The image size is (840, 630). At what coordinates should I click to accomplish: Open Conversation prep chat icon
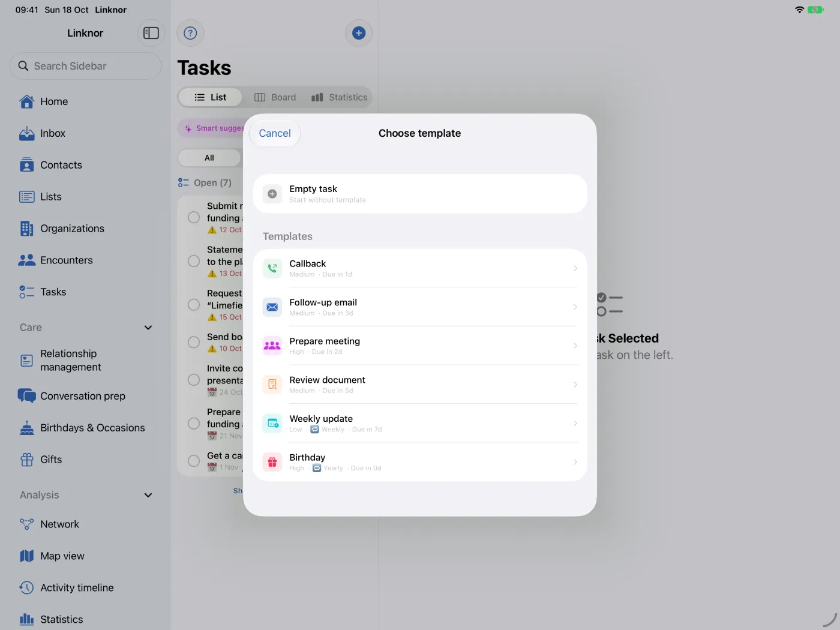pyautogui.click(x=27, y=396)
